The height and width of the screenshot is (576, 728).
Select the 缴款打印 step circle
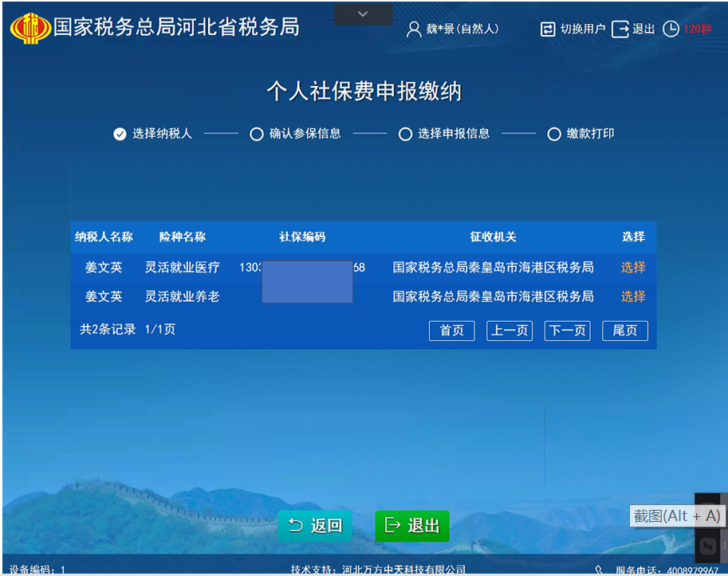(554, 134)
